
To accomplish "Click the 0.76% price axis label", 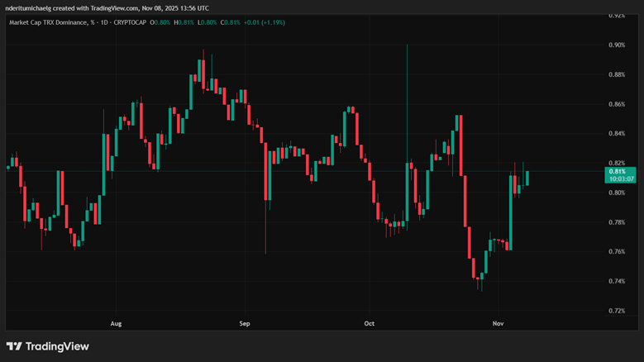I will (617, 252).
